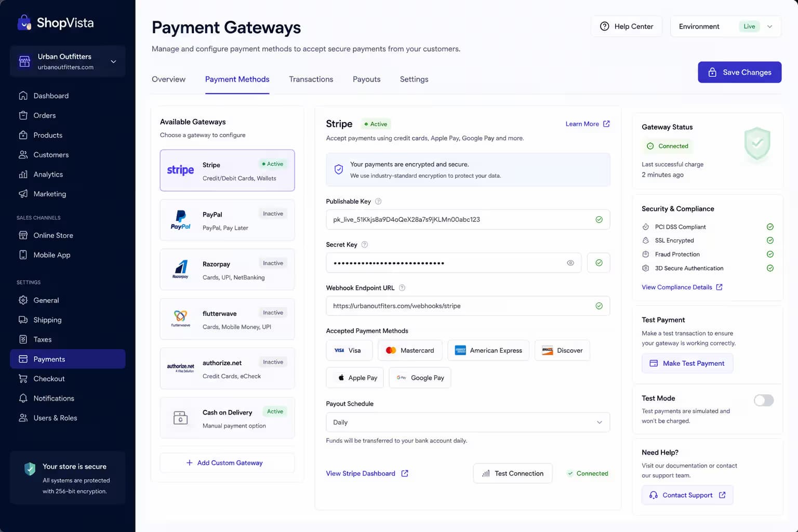
Task: Click the Taxes receipt icon
Action: [23, 339]
